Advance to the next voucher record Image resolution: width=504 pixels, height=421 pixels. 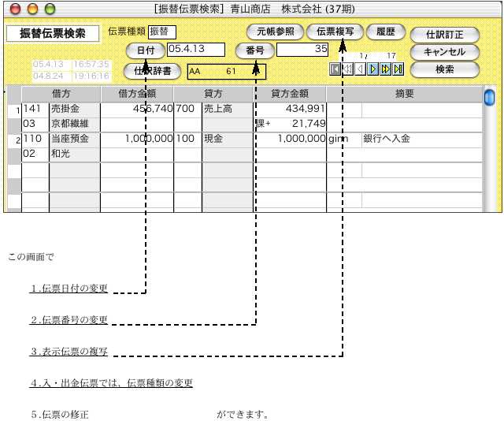point(373,69)
